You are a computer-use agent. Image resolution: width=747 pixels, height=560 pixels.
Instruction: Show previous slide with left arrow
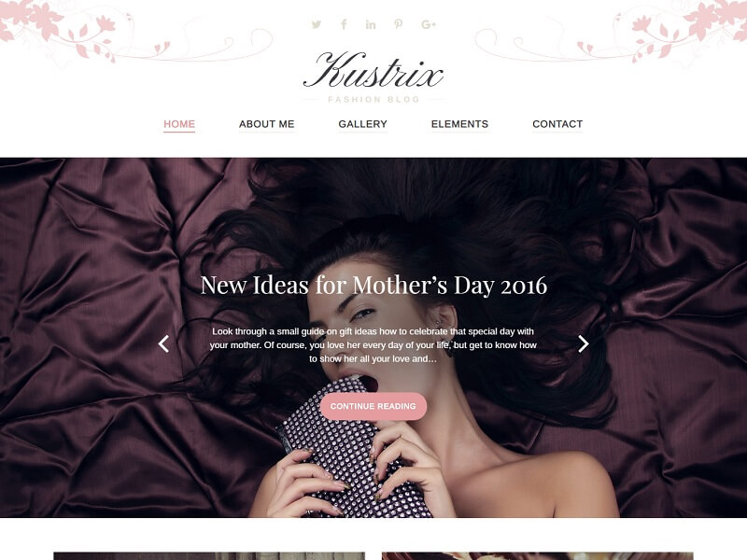coord(163,343)
